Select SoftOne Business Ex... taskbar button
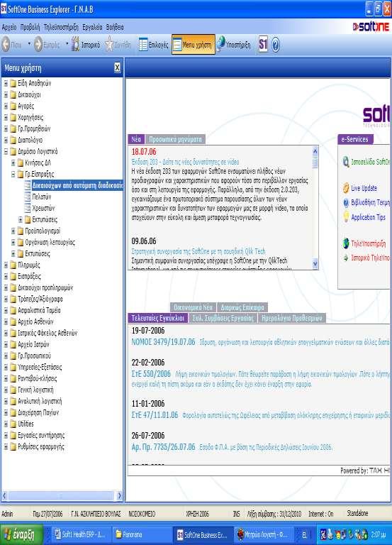The height and width of the screenshot is (545, 392). pos(202,534)
